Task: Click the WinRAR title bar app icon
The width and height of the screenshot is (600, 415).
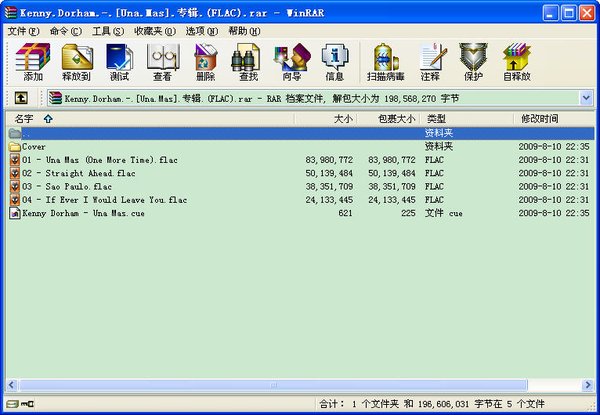Action: [11, 13]
